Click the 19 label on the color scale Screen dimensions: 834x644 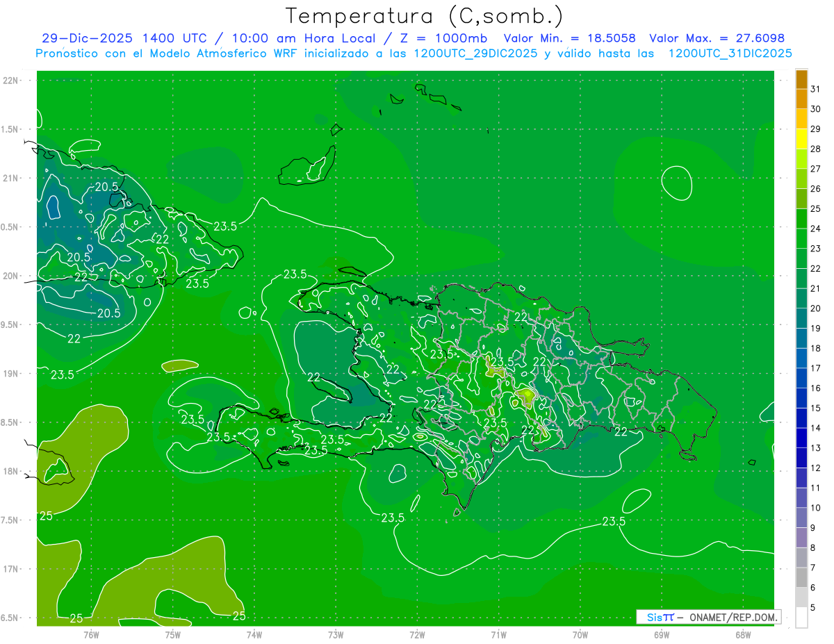coord(816,328)
